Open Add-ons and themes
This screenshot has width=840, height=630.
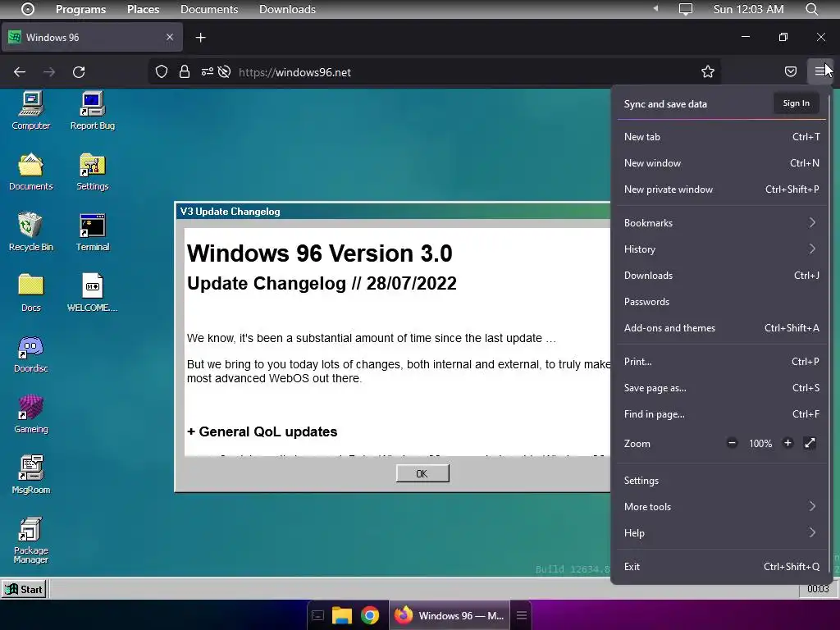tap(722, 328)
